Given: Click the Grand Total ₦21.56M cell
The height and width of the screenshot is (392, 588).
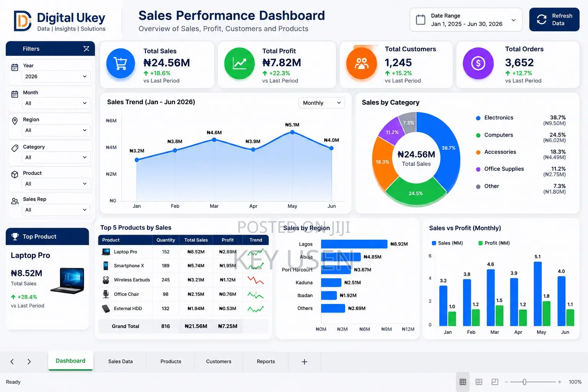Looking at the screenshot, I should 196,326.
